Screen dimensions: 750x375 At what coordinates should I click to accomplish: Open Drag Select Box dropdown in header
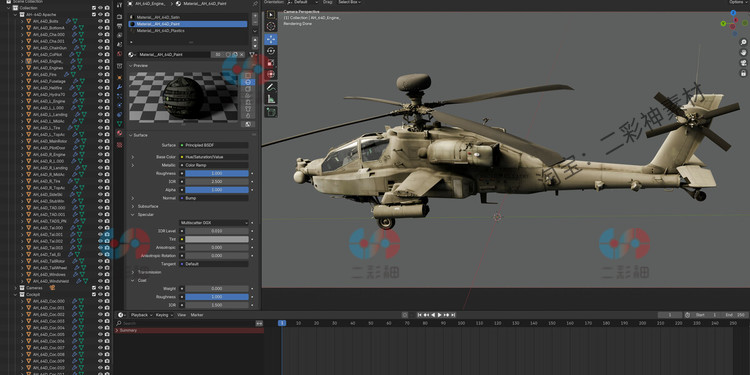349,2
